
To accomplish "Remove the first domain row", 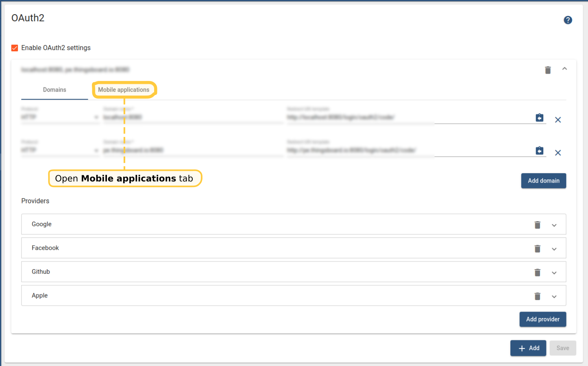I will [558, 120].
